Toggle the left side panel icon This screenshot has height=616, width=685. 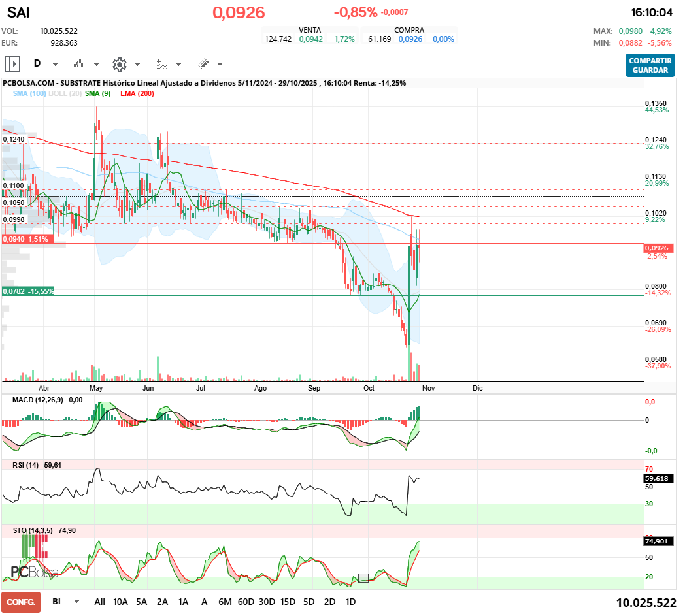[x=12, y=64]
